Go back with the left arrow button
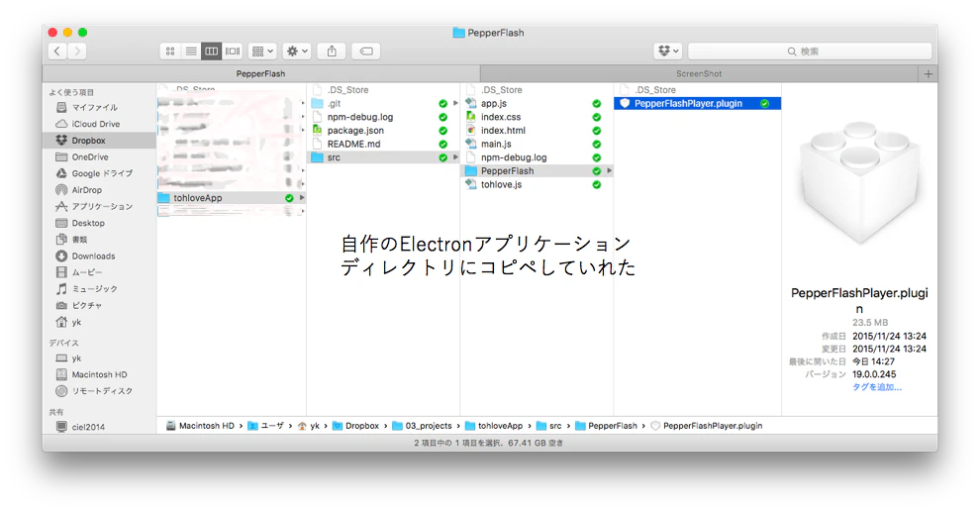 click(x=57, y=51)
